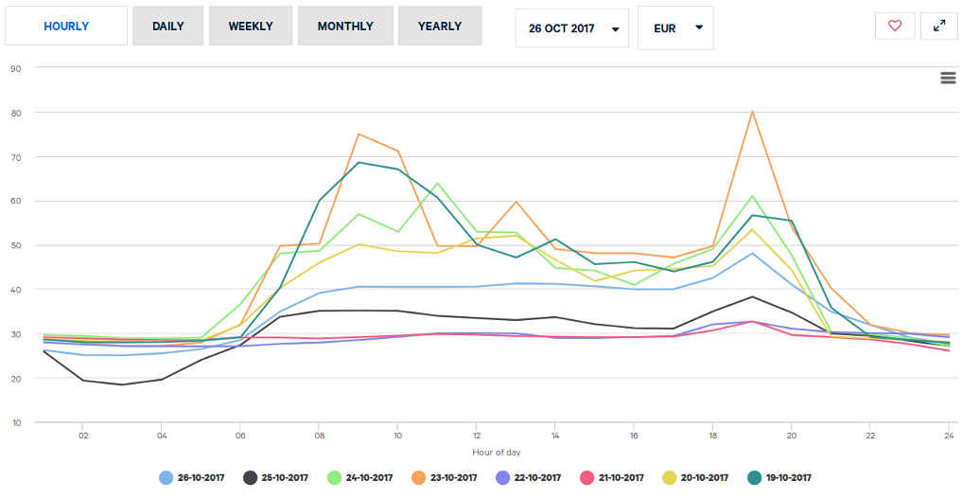The height and width of the screenshot is (499, 980).
Task: Open the chart hamburger menu
Action: (x=948, y=78)
